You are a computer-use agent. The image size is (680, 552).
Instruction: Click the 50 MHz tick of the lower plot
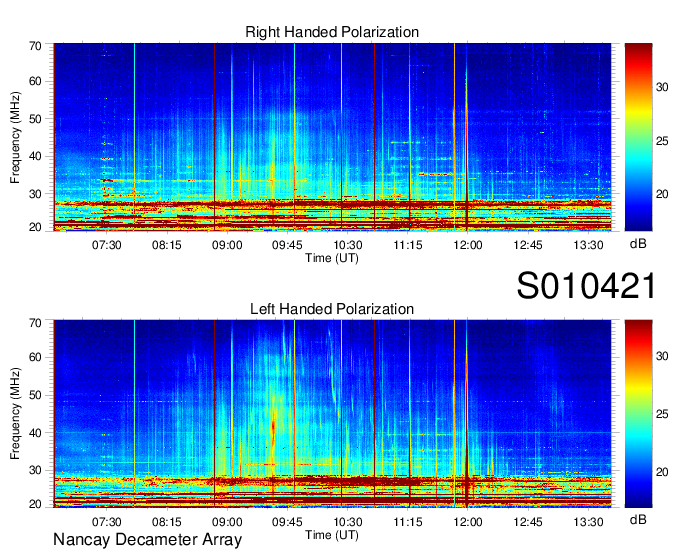[35, 395]
